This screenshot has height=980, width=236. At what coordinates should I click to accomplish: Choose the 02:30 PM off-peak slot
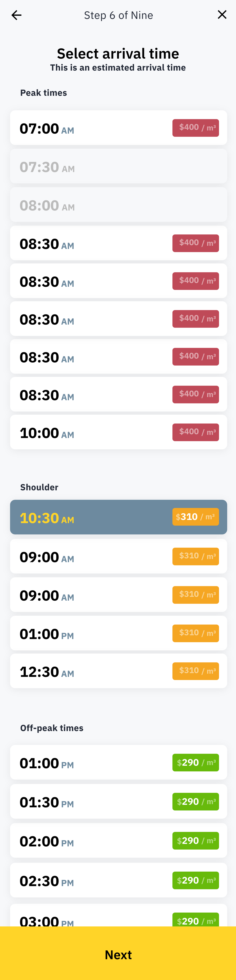pos(118,880)
